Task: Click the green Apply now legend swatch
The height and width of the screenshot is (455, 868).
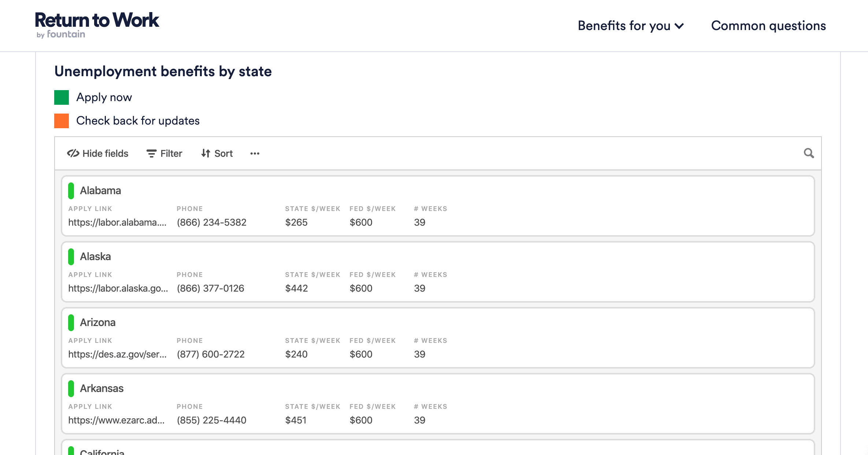Action: (x=62, y=97)
